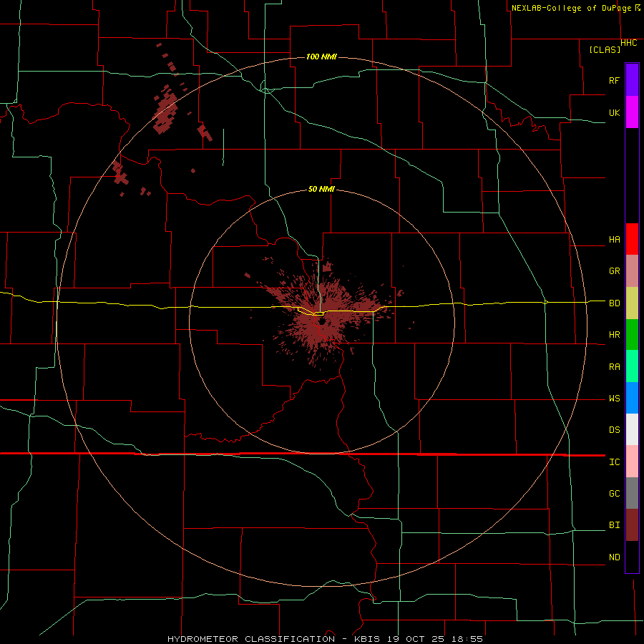The image size is (644, 644).
Task: Click the 18:55 timestamp
Action: pyautogui.click(x=467, y=639)
